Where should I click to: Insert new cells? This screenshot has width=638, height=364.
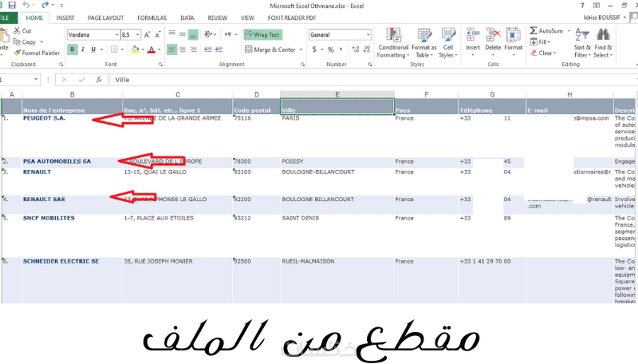(473, 42)
